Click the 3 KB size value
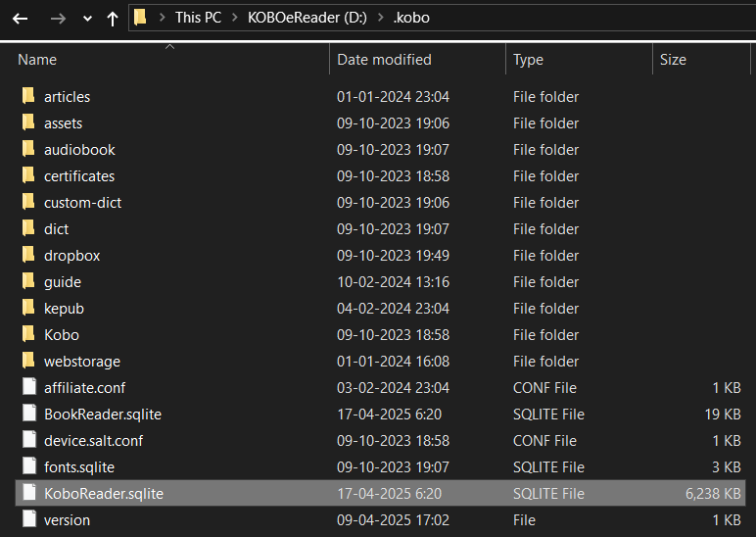 pos(726,467)
